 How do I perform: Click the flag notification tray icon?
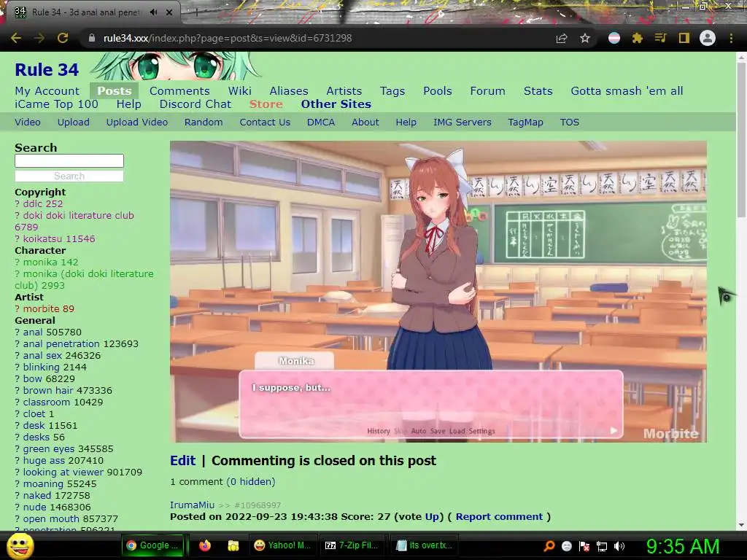tap(584, 546)
